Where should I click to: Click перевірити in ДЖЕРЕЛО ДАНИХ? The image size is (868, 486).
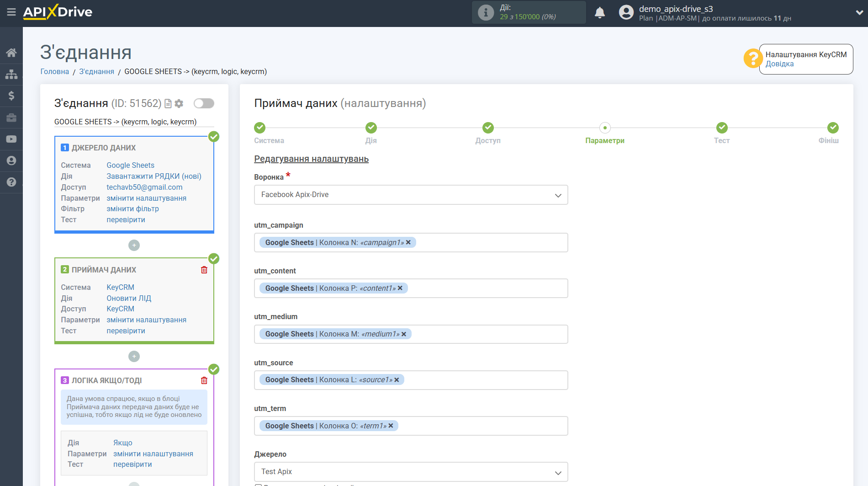(x=126, y=219)
